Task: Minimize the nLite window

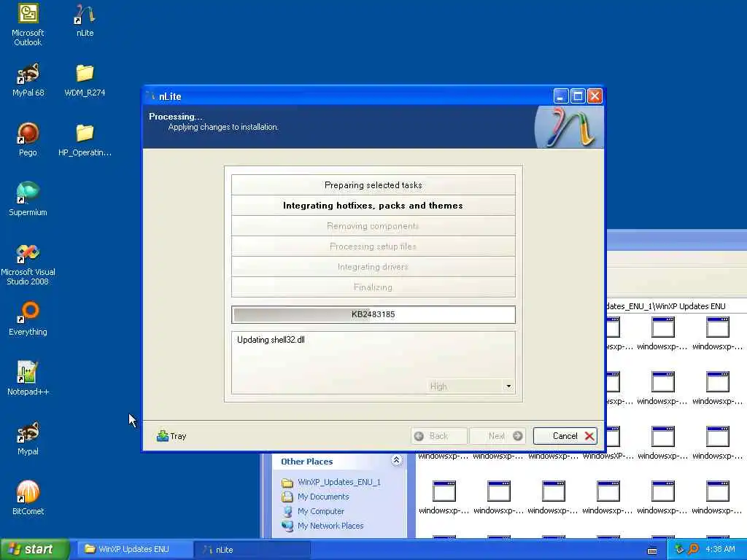Action: tap(561, 96)
